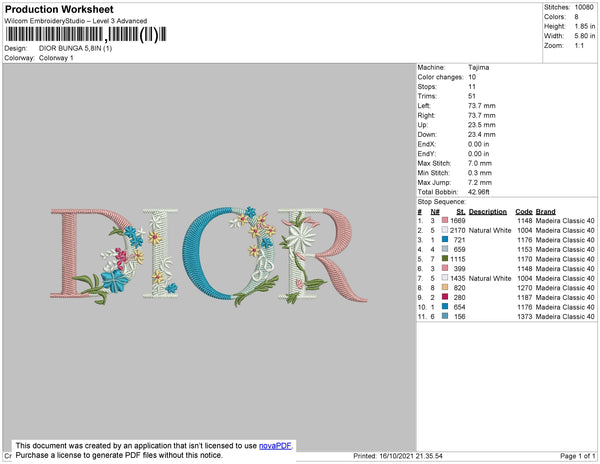Screen dimensions: 600x464
Task: Click the Machine value Tajima
Action: (x=478, y=67)
